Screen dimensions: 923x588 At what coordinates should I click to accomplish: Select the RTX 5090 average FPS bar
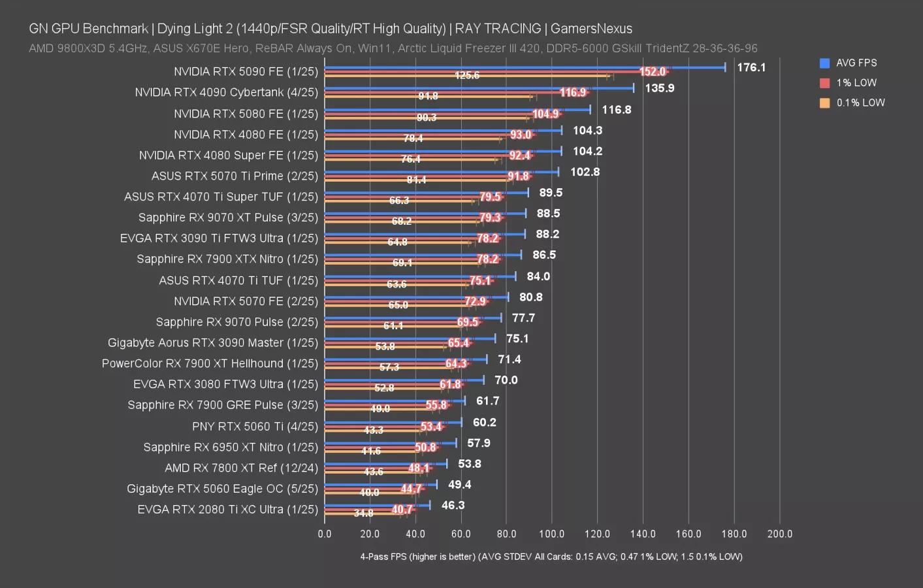pos(523,67)
